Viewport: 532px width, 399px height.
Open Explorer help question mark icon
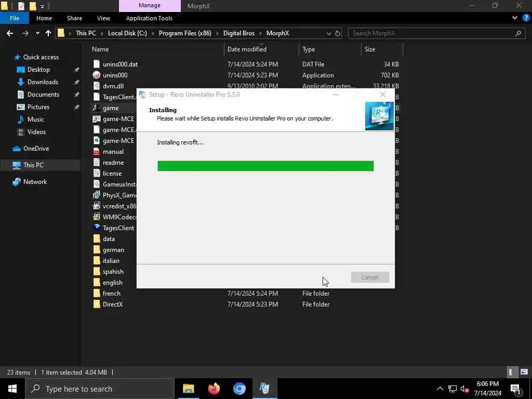pos(526,18)
